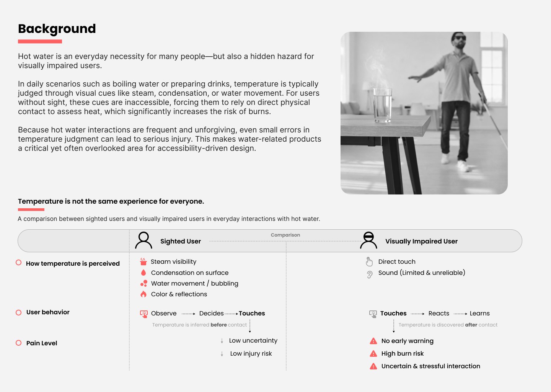Screen dimensions: 551x392
Task: Click the warning triangle beside No early warning
Action: (373, 341)
